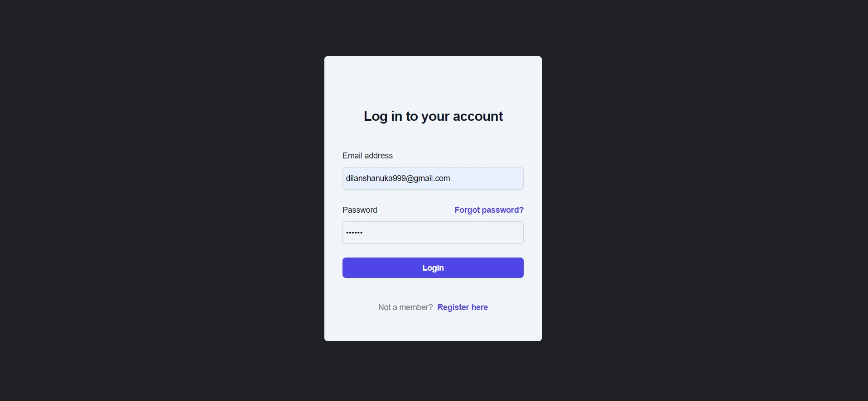The image size is (868, 401).
Task: Click the Not a member? text
Action: (405, 307)
